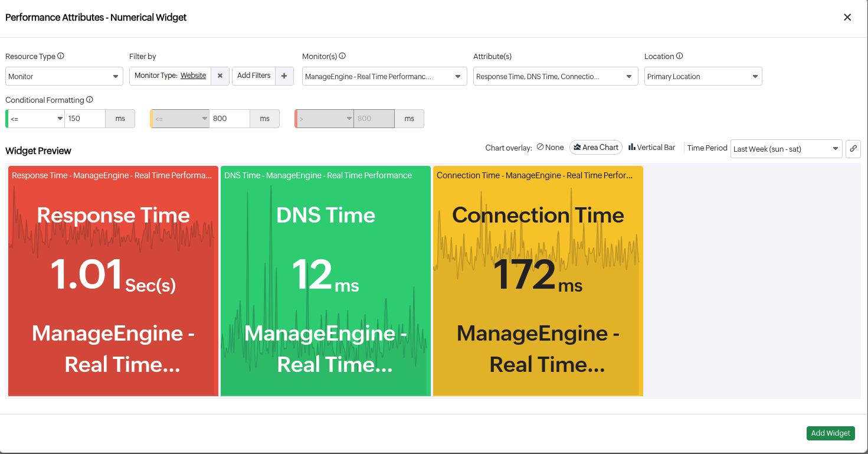
Task: Click the plus icon beside Add Filters
Action: click(x=284, y=76)
